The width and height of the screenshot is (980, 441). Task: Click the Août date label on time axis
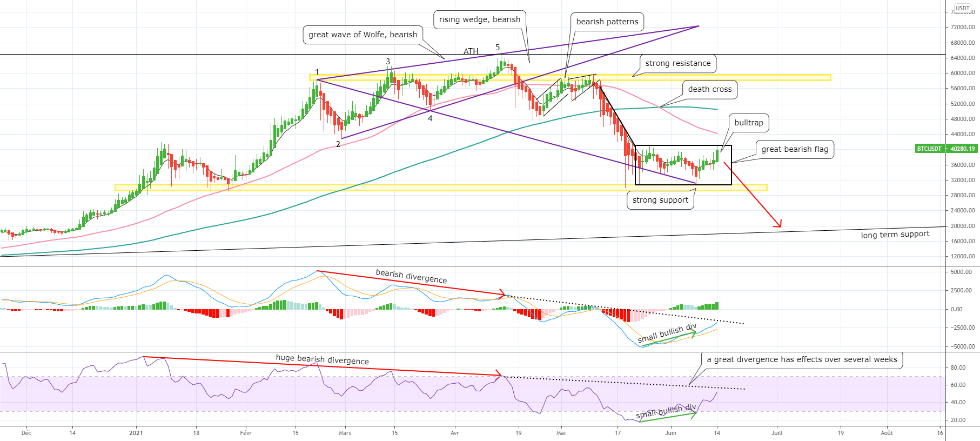887,433
